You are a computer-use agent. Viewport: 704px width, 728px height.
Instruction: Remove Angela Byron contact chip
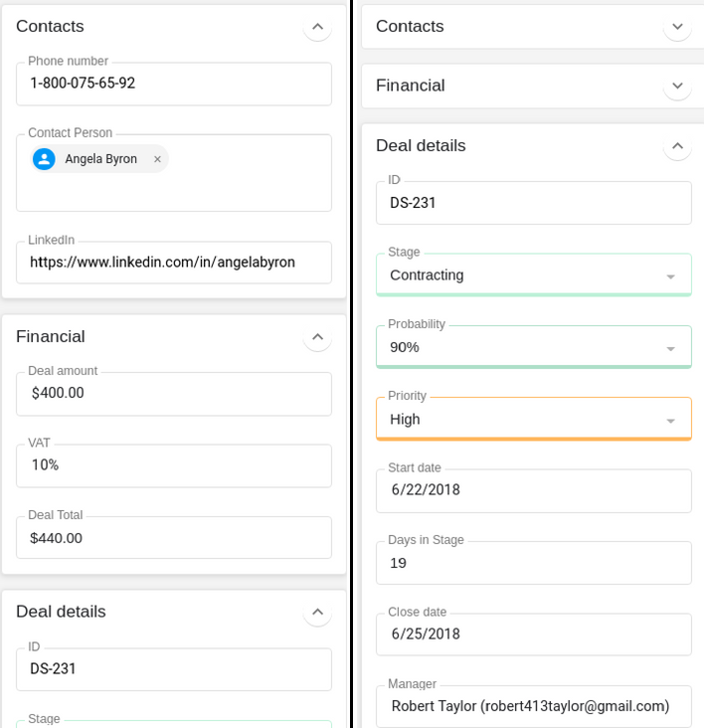[157, 159]
